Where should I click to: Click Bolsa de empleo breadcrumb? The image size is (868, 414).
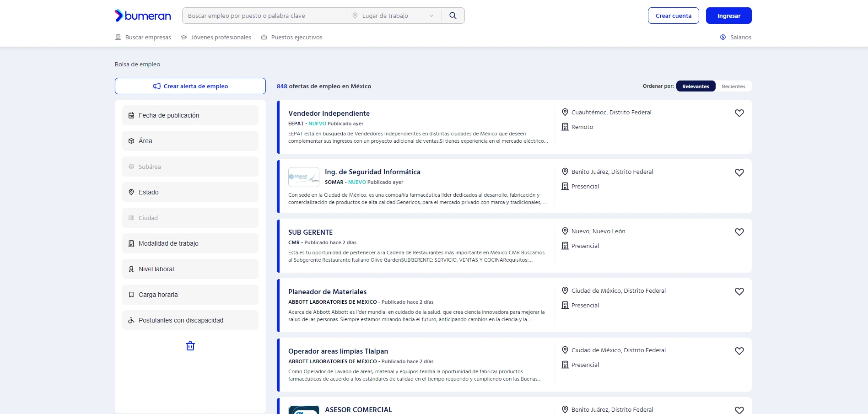(137, 64)
